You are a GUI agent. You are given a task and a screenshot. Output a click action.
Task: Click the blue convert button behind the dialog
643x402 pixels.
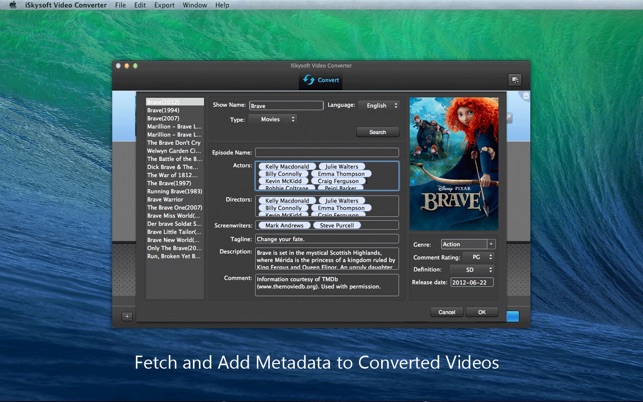(513, 316)
